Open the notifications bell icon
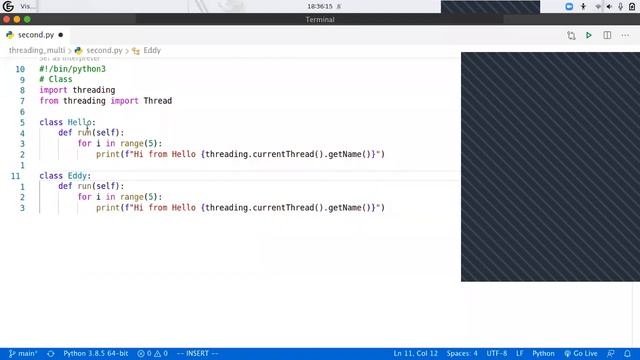Viewport: 640px width, 360px height. (x=627, y=353)
